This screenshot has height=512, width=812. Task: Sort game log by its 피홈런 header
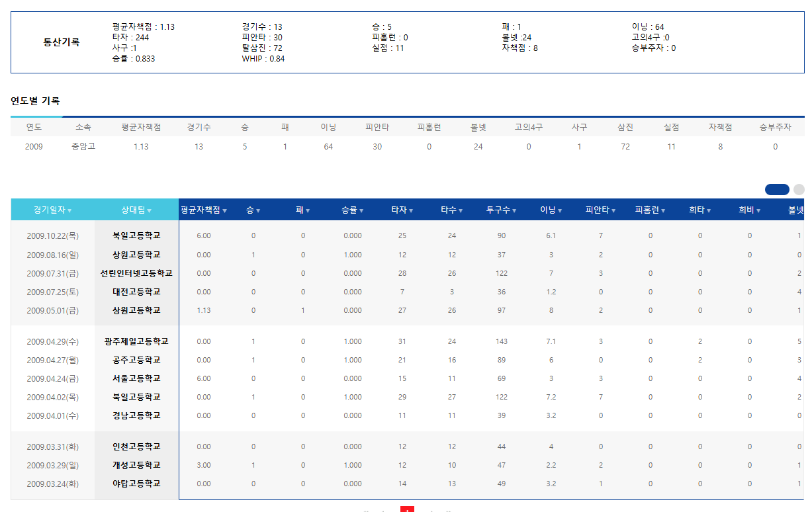[651, 210]
